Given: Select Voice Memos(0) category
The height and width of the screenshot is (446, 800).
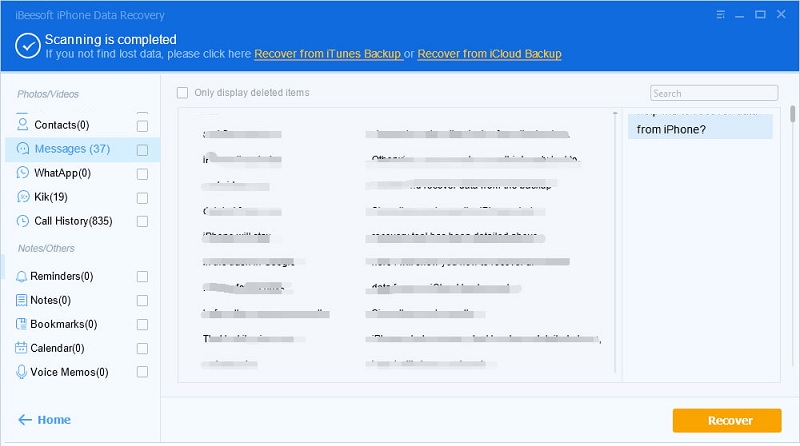Looking at the screenshot, I should 69,372.
